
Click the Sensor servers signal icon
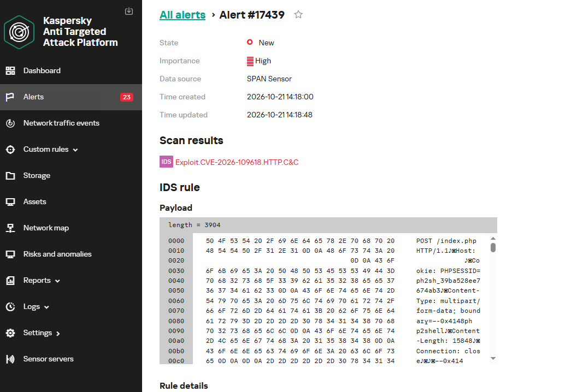10,359
